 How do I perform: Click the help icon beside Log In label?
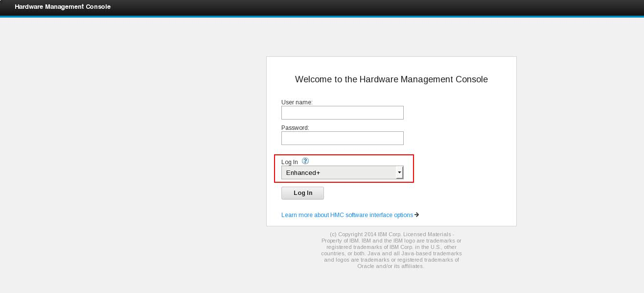click(x=305, y=161)
